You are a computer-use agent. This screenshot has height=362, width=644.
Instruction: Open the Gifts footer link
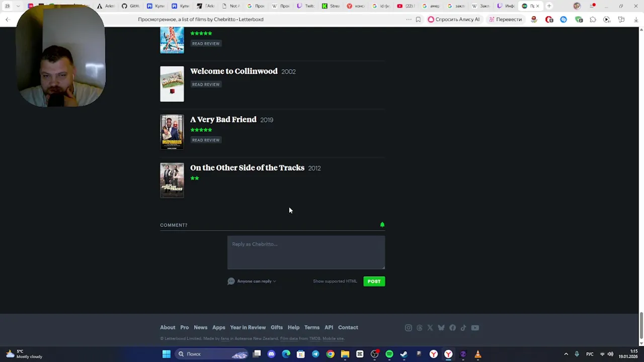click(277, 327)
